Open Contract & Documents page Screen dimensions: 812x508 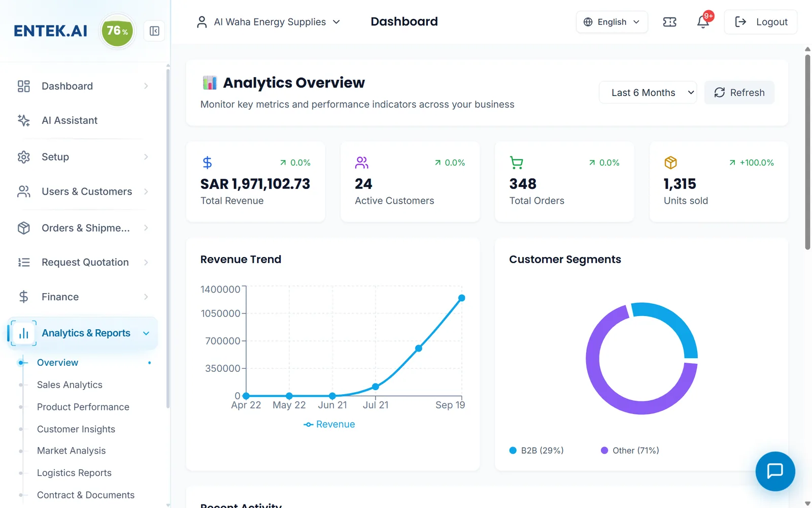coord(86,495)
